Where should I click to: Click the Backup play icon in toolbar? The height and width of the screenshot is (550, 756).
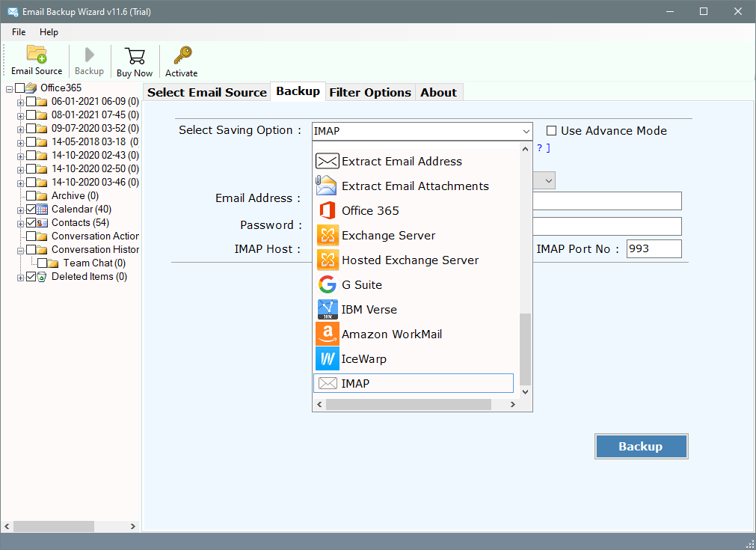click(x=89, y=55)
